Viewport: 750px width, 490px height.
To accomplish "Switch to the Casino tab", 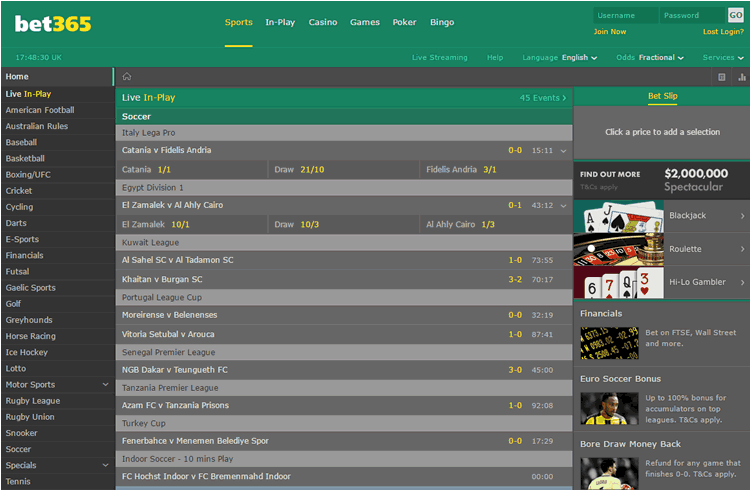I will tap(323, 22).
